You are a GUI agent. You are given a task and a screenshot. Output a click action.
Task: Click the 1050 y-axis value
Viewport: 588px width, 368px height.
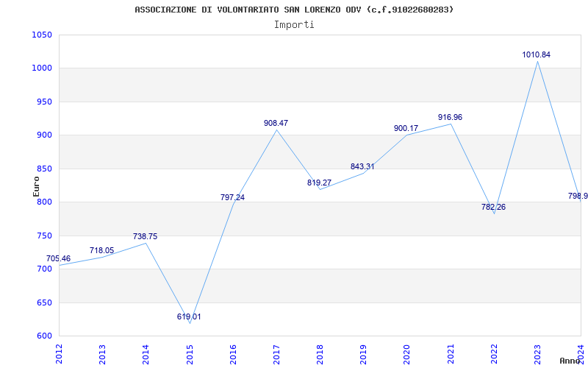42,35
